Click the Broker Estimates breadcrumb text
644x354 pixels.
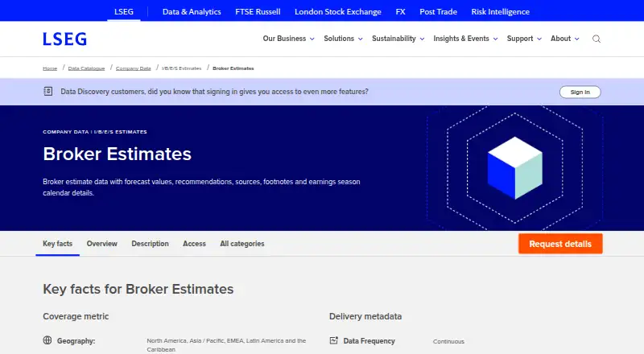(233, 68)
